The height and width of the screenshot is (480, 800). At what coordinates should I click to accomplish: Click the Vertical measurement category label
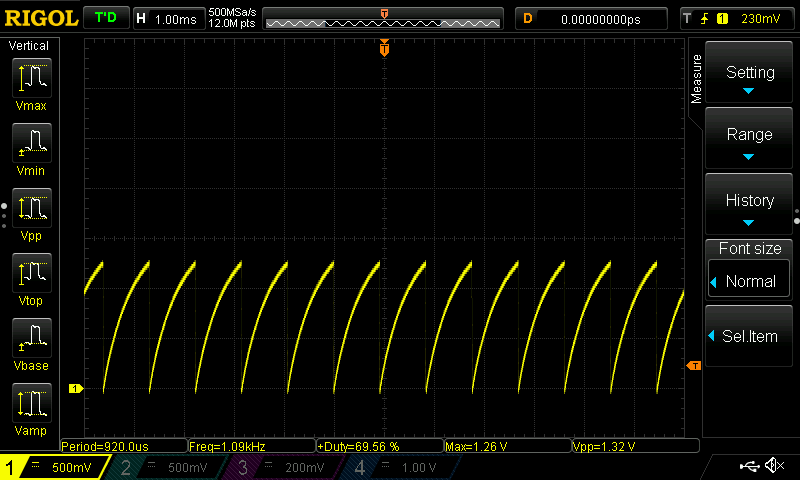[29, 46]
